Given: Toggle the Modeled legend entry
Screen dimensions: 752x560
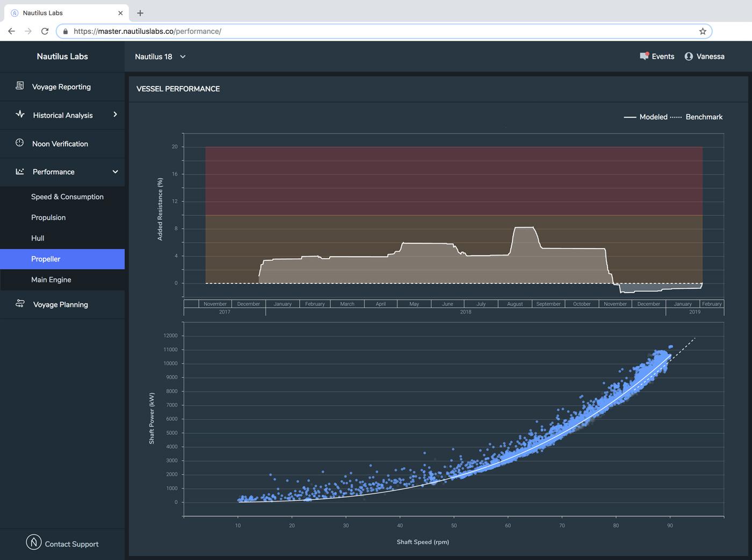Looking at the screenshot, I should click(645, 117).
